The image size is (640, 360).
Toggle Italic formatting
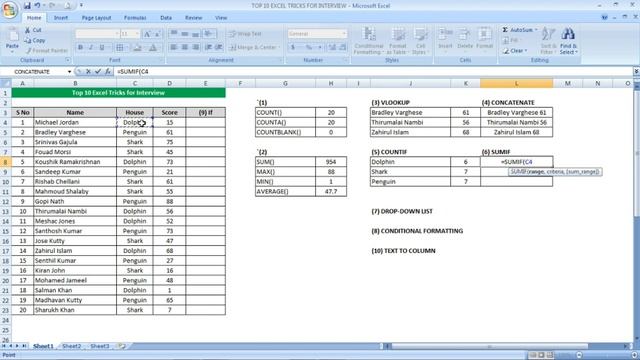[x=91, y=48]
